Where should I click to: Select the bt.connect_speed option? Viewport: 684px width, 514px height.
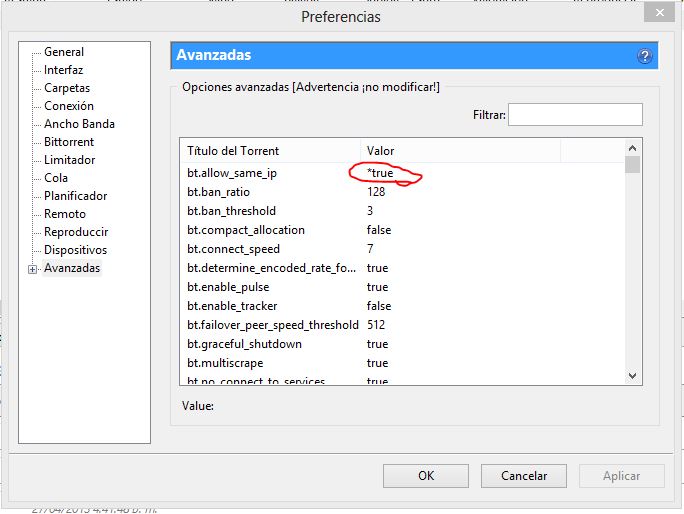point(402,249)
